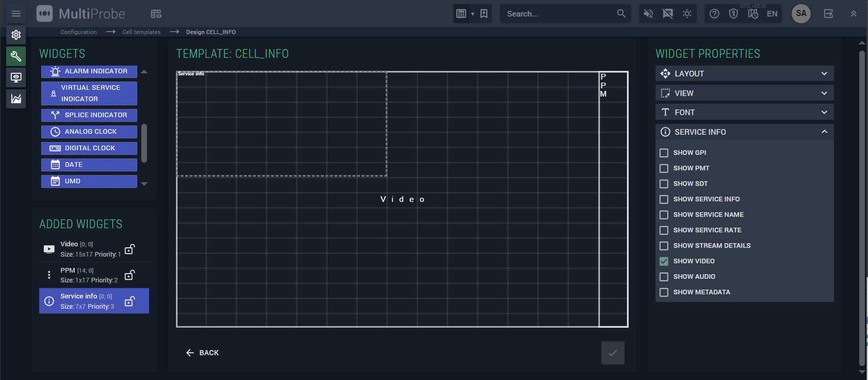Open the help question mark icon
The width and height of the screenshot is (868, 380).
[x=714, y=14]
